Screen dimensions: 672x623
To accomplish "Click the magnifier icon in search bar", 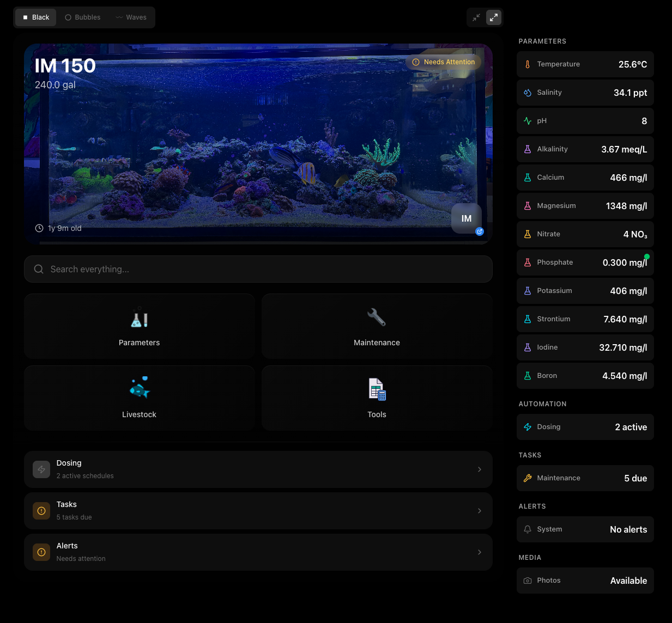I will pyautogui.click(x=39, y=269).
